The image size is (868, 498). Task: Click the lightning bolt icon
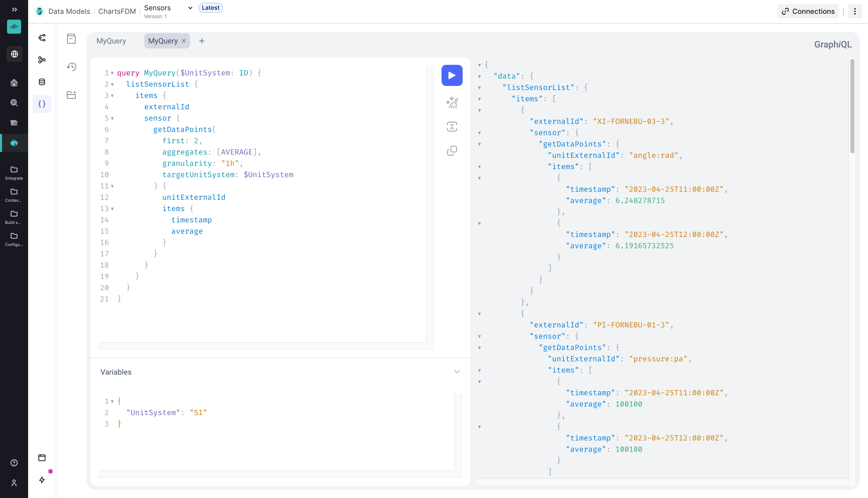click(42, 480)
